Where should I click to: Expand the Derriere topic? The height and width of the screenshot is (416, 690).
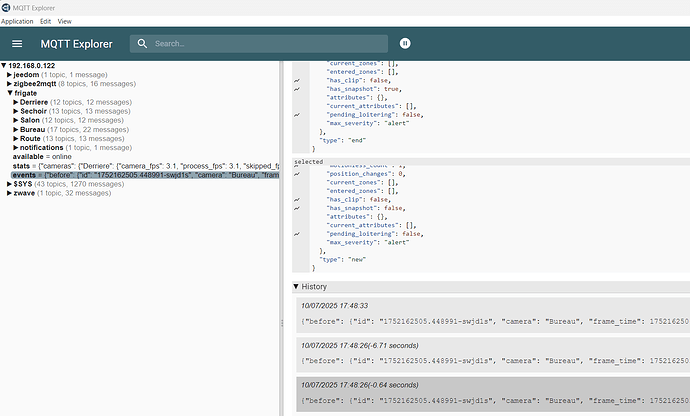click(x=16, y=102)
